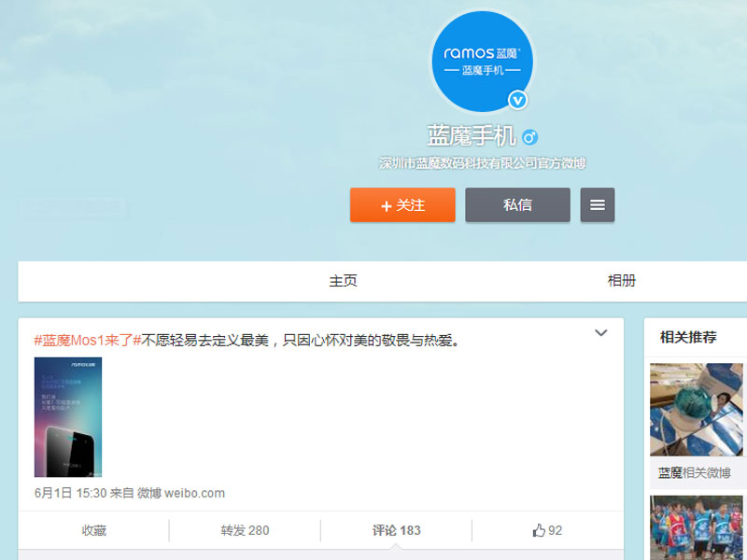The height and width of the screenshot is (560, 747).
Task: Click 转发 280 to repost
Action: pyautogui.click(x=245, y=530)
